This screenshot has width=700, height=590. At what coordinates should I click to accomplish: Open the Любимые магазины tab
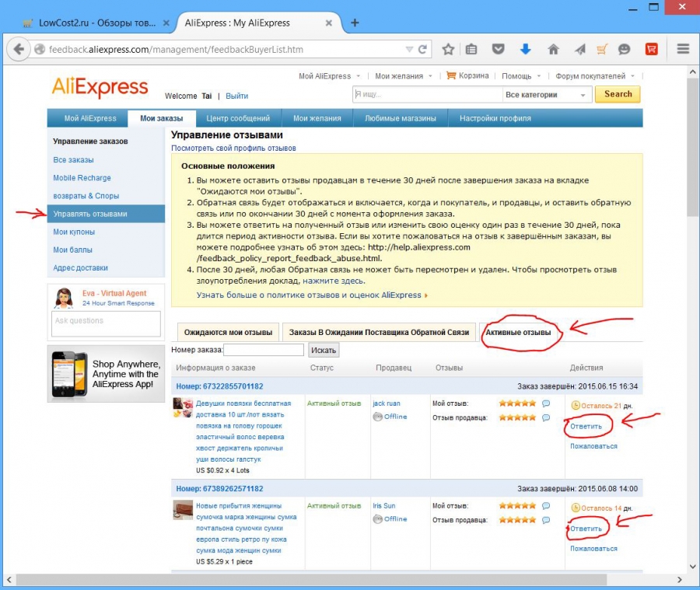click(401, 118)
